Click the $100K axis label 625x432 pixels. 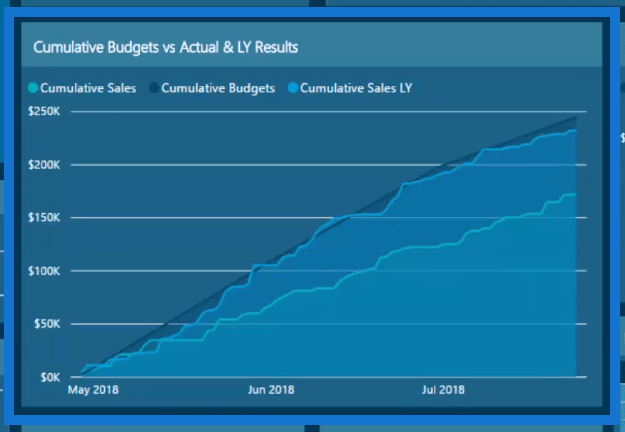pyautogui.click(x=44, y=271)
